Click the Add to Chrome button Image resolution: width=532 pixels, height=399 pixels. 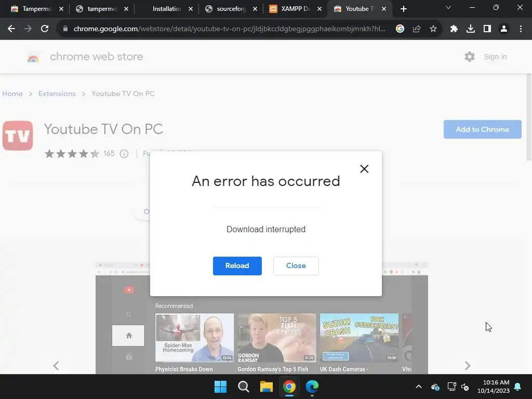[482, 129]
